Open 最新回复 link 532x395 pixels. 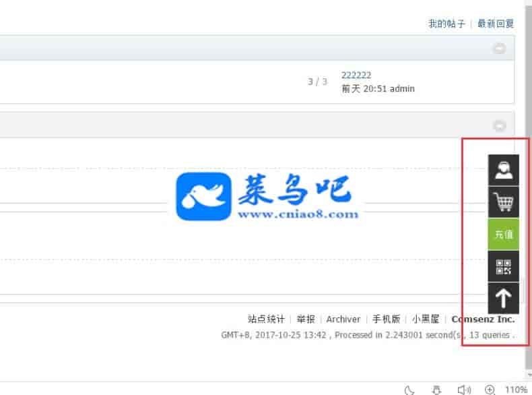coord(496,24)
